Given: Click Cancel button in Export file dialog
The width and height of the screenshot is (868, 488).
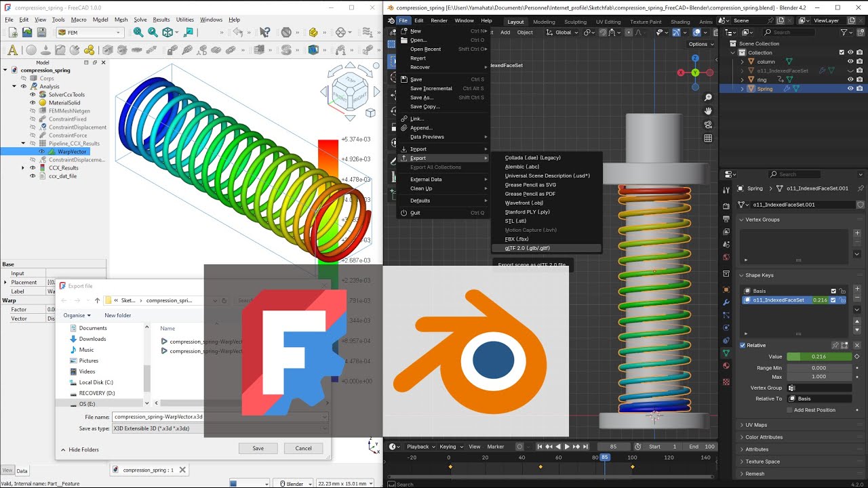Looking at the screenshot, I should tap(304, 448).
